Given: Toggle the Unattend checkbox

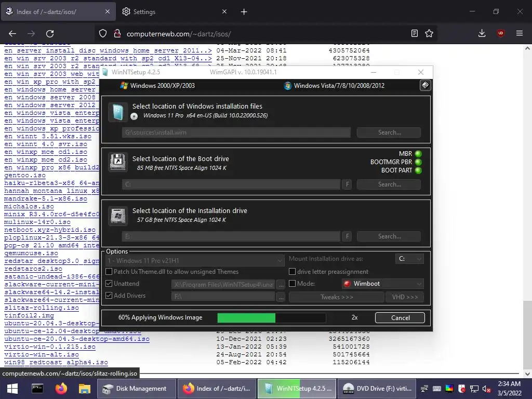Looking at the screenshot, I should tap(109, 284).
